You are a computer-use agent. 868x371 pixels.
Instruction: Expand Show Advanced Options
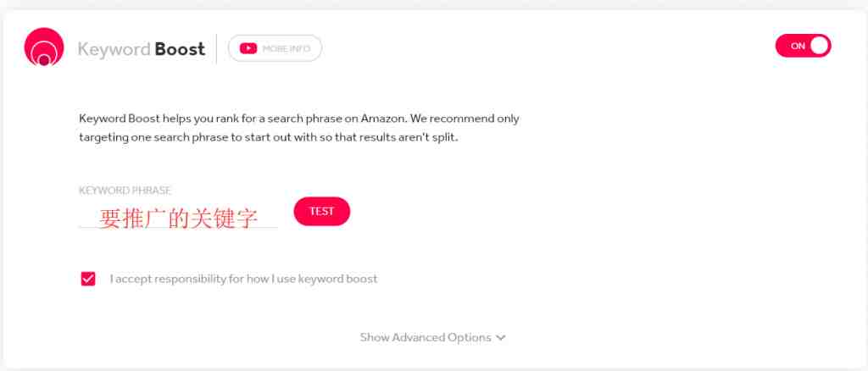pos(432,337)
